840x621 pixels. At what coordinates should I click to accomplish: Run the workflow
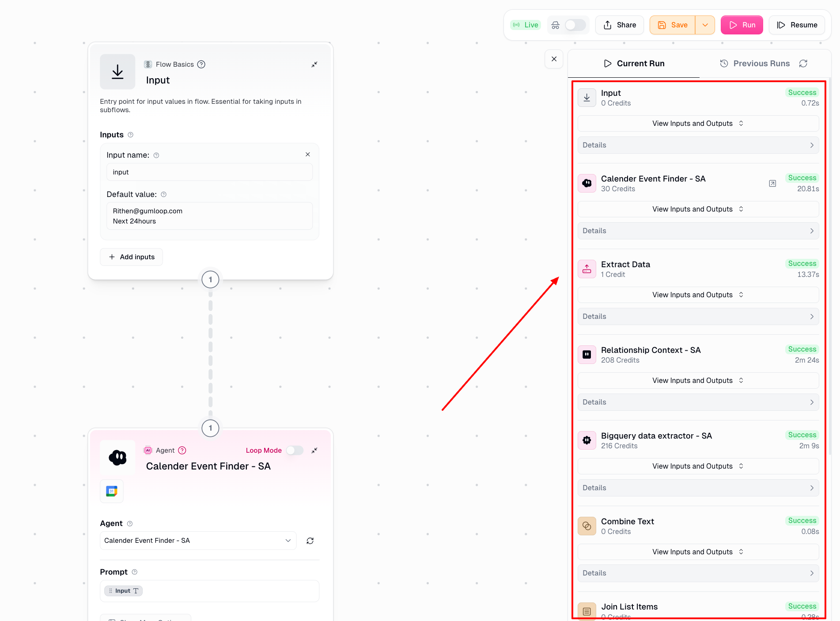pos(742,25)
